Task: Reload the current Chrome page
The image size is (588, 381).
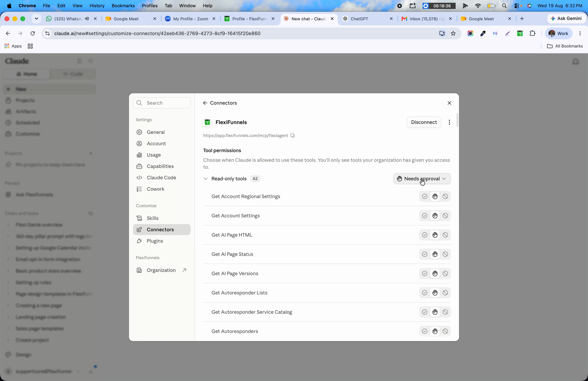Action: pyautogui.click(x=33, y=33)
